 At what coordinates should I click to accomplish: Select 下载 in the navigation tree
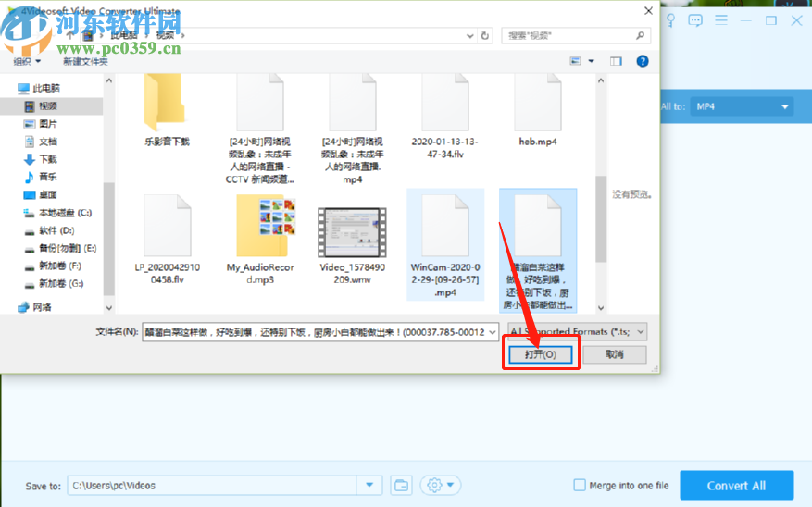click(x=41, y=159)
